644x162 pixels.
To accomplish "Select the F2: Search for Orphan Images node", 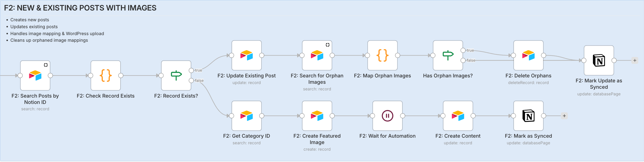I will coord(317,55).
